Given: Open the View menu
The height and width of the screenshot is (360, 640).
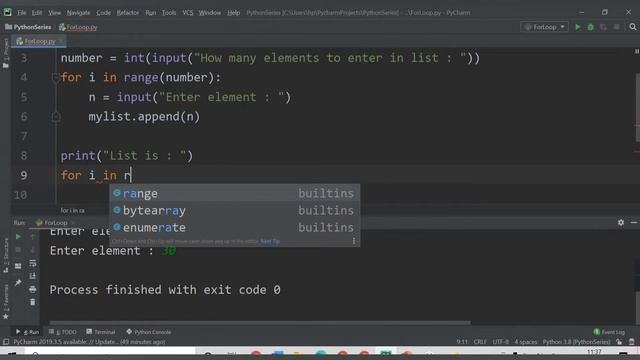Looking at the screenshot, I should (54, 13).
